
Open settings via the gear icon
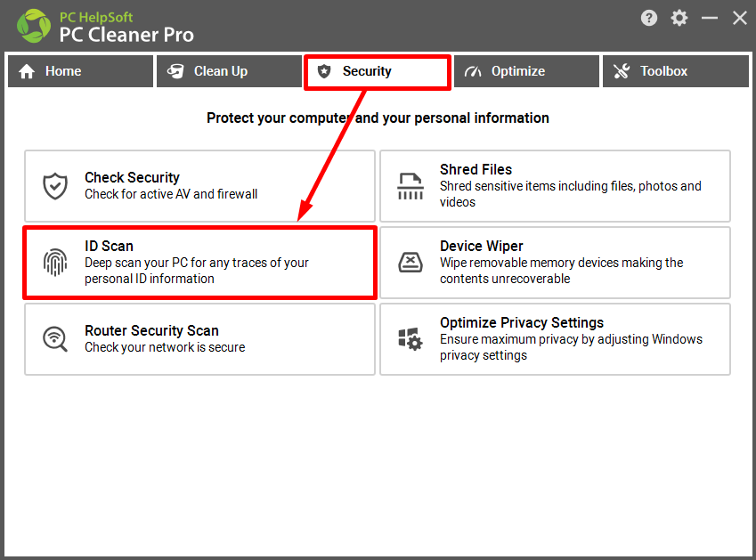tap(679, 19)
